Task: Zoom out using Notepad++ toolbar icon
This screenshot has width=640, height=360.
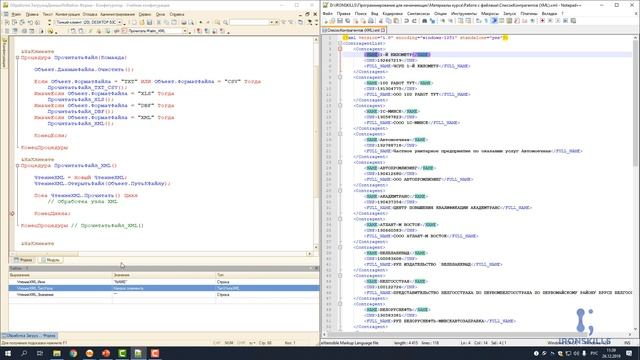Action: (451, 21)
